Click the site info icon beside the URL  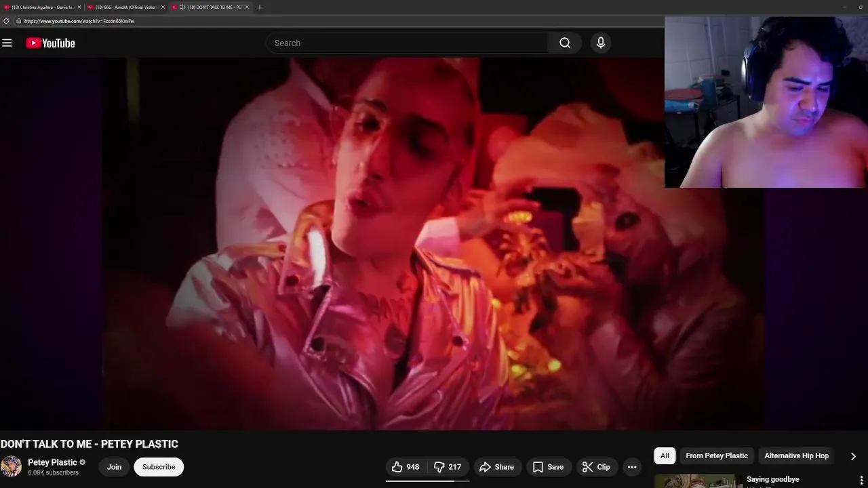(x=18, y=21)
